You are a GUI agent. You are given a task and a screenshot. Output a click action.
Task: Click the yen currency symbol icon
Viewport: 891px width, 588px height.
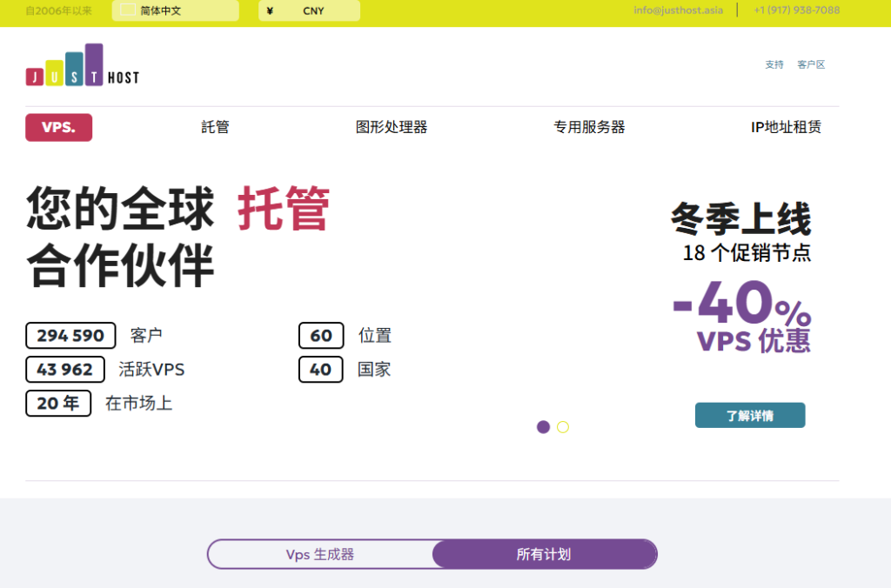point(270,11)
